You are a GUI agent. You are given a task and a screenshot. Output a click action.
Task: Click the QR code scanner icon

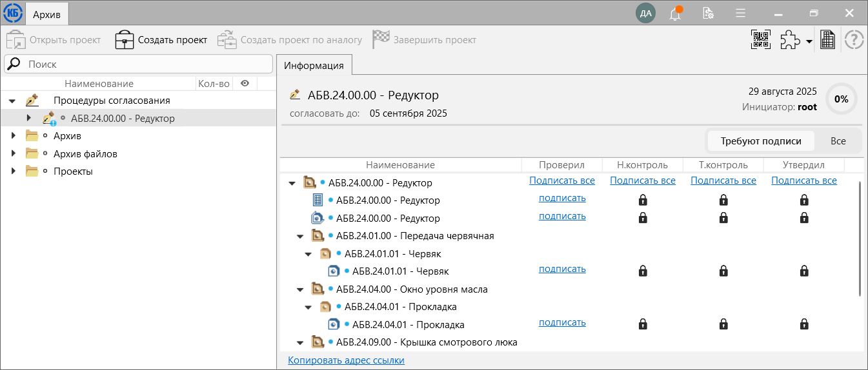coord(761,40)
